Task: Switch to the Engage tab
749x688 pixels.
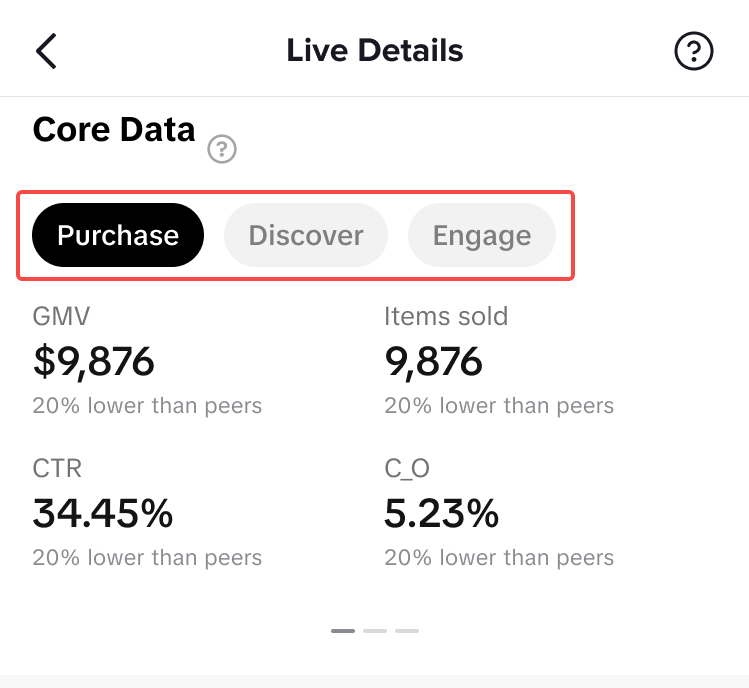Action: tap(481, 236)
